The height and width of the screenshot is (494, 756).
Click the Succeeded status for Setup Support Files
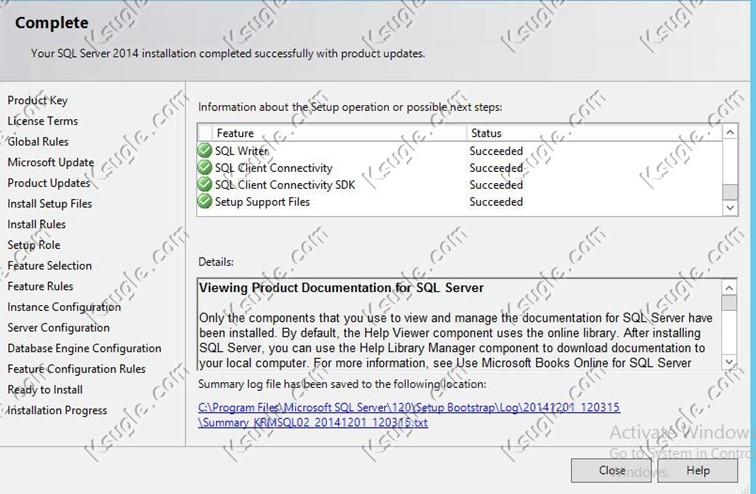coord(496,201)
